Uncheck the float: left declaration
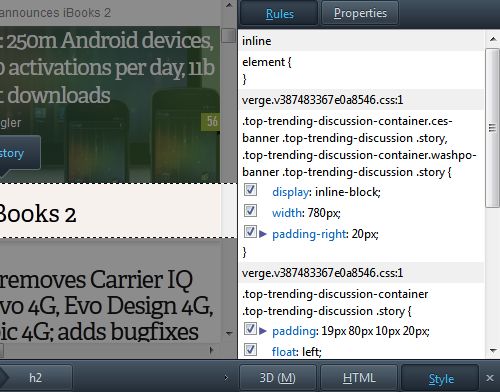This screenshot has width=500, height=392. click(250, 350)
